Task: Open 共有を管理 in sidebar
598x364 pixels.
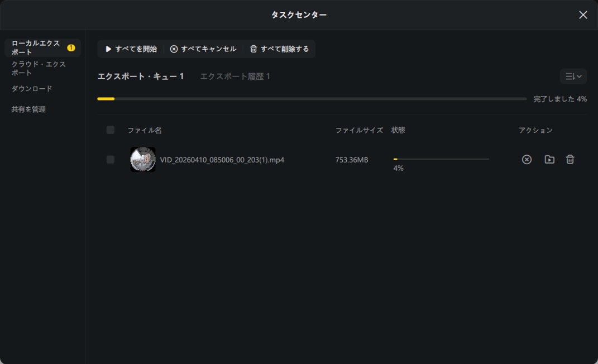Action: coord(28,109)
